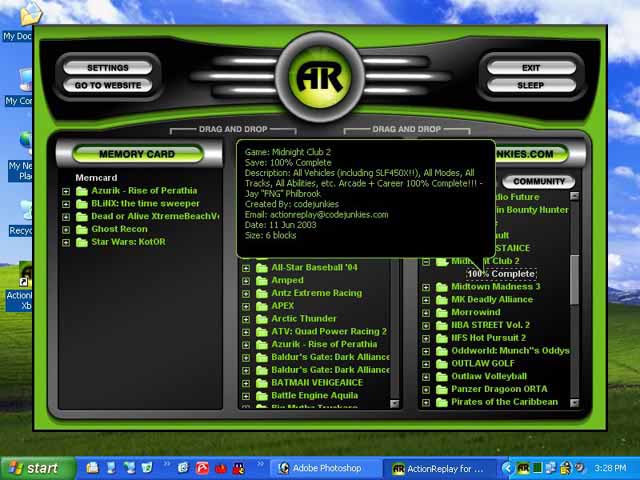
Task: Select the BLiNX folder icon in Memcard
Action: (82, 204)
